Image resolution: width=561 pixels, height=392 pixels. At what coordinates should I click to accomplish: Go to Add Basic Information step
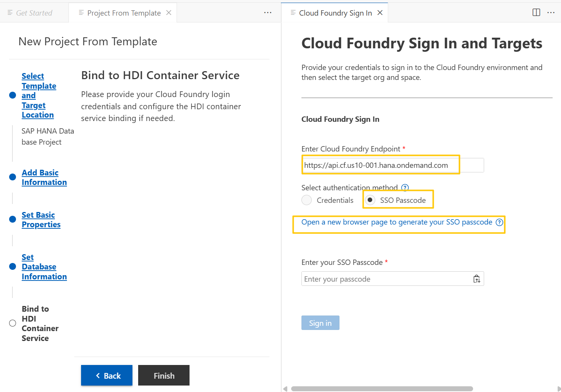click(44, 177)
